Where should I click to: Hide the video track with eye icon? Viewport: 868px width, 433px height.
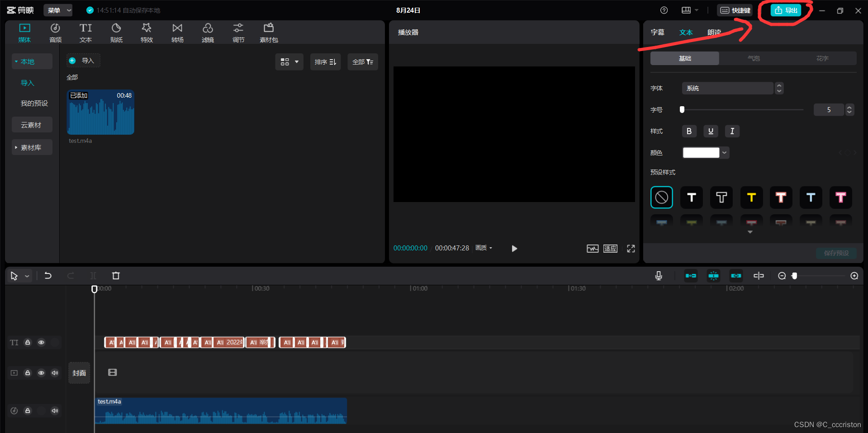point(41,373)
